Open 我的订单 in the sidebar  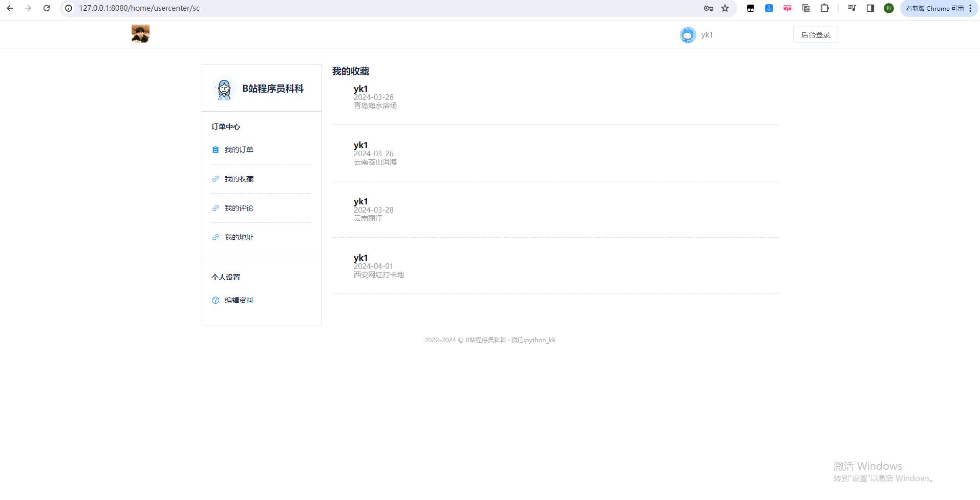pos(239,150)
